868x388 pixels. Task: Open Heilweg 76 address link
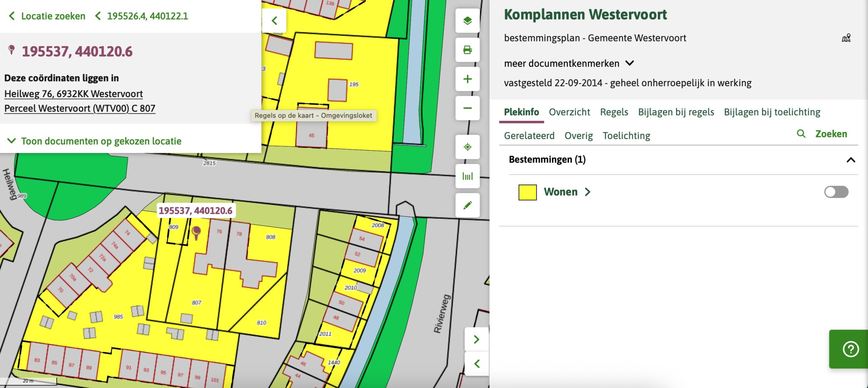pyautogui.click(x=74, y=94)
